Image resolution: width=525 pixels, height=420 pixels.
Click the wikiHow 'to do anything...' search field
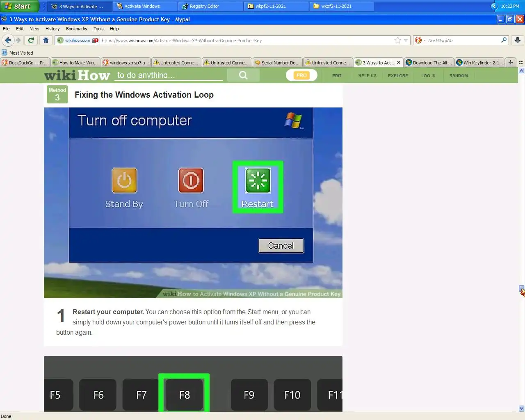point(169,75)
